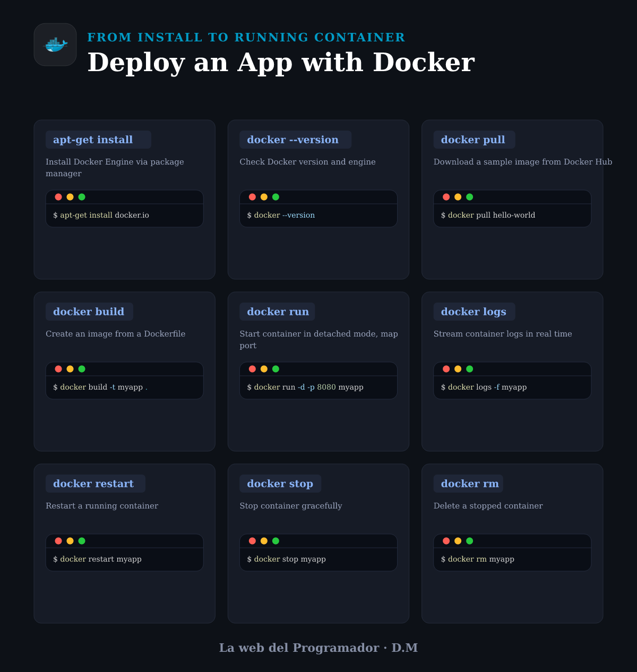Click the green dot in docker build terminal
This screenshot has height=672, width=637.
click(82, 369)
